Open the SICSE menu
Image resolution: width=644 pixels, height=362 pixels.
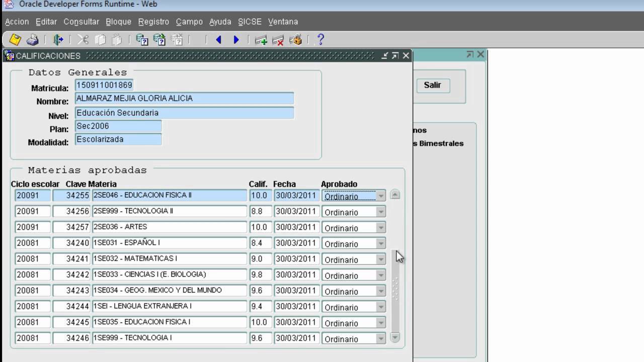coord(250,22)
